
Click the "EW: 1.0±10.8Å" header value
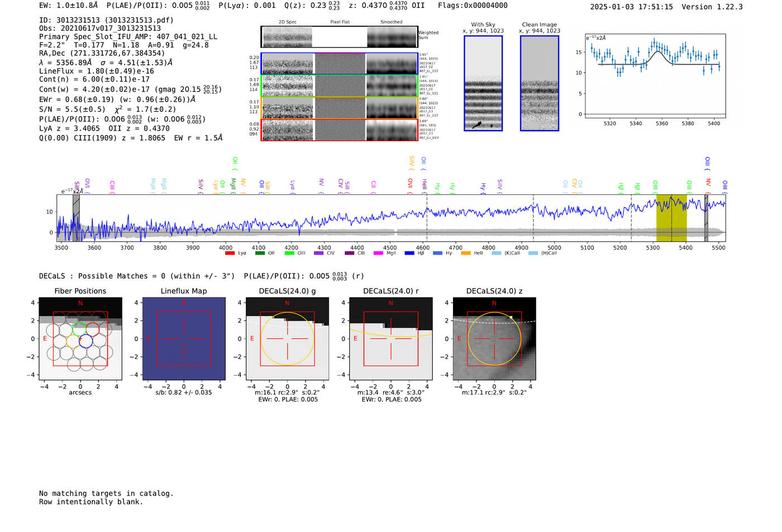click(x=69, y=6)
